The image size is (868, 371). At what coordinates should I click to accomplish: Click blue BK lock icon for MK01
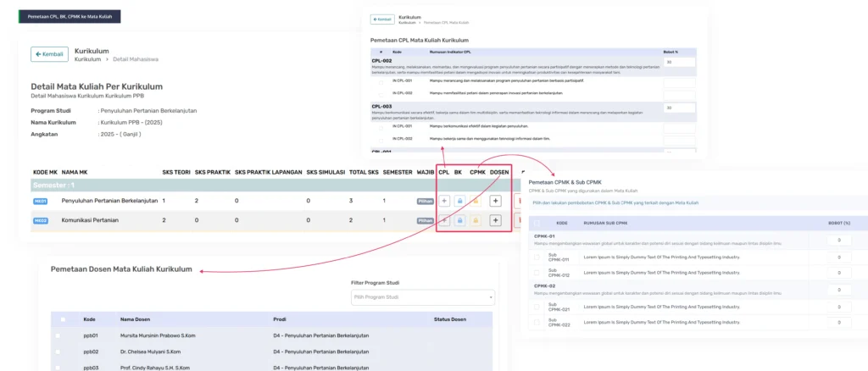coord(459,201)
